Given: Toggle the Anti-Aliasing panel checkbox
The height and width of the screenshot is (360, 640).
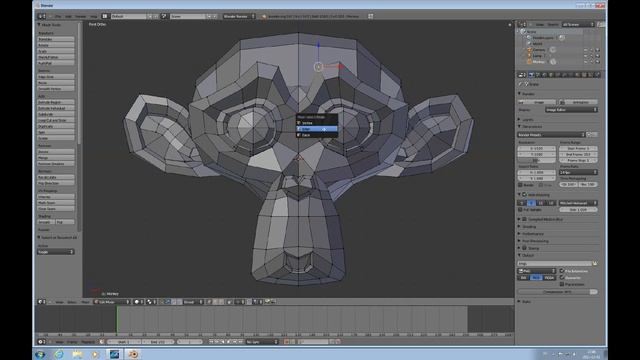Looking at the screenshot, I should [x=525, y=195].
